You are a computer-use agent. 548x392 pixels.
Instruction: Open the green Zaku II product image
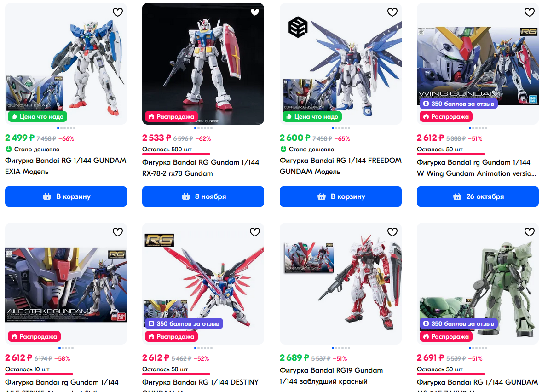tap(478, 284)
